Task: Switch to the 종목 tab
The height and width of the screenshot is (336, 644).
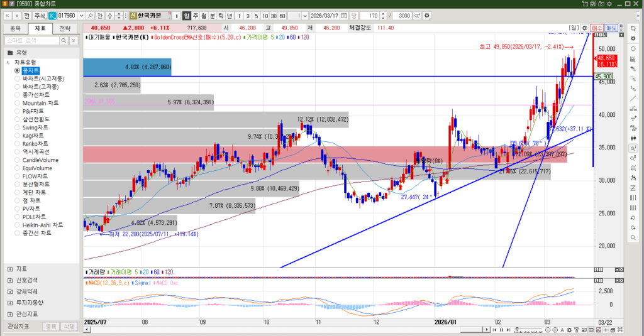Action: pyautogui.click(x=16, y=28)
